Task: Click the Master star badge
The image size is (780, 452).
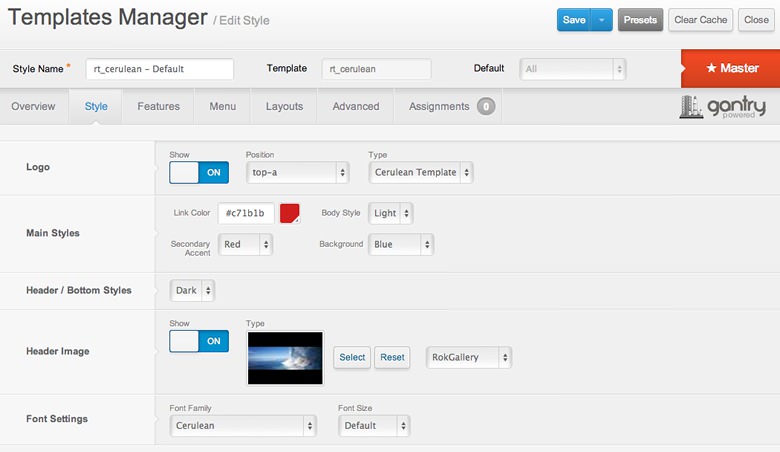Action: (731, 68)
